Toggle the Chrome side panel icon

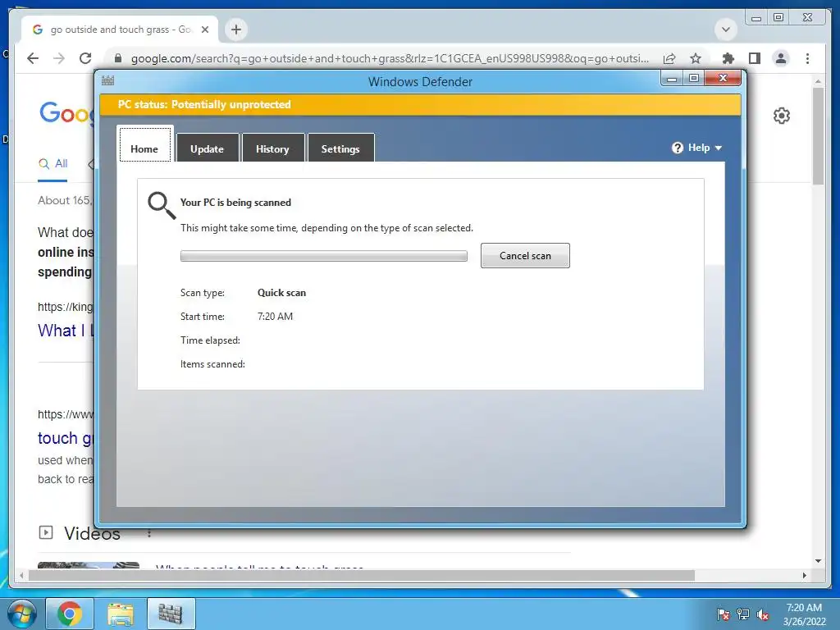pyautogui.click(x=755, y=58)
